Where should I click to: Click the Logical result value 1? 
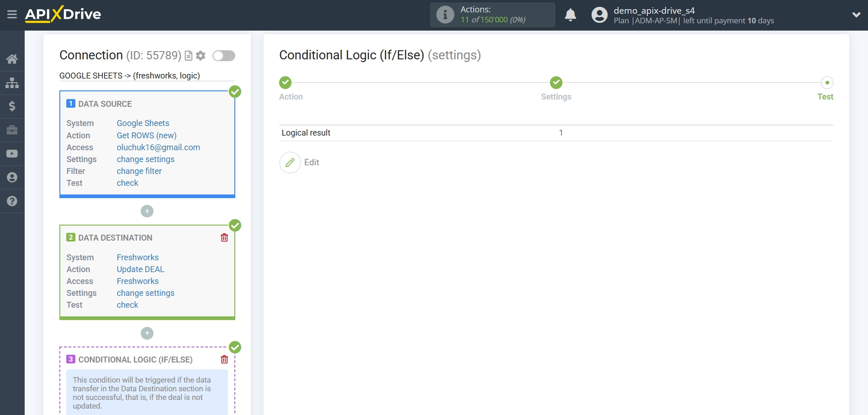561,133
